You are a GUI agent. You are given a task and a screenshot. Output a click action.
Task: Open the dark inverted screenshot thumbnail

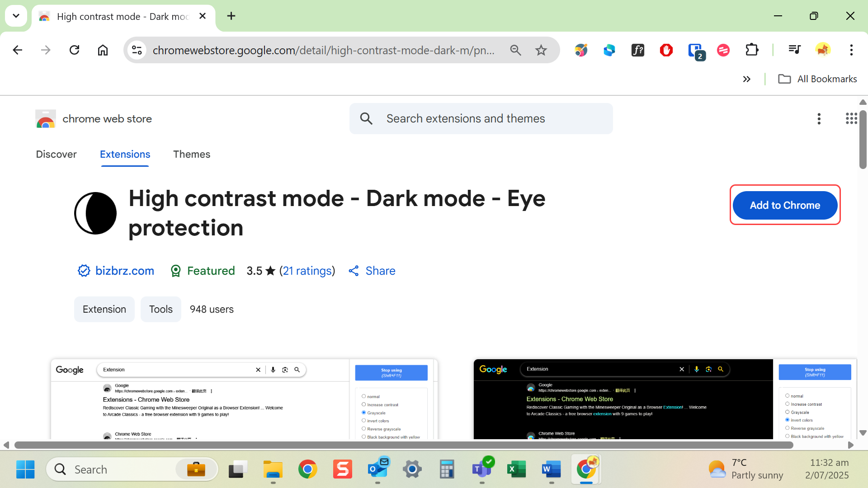[x=665, y=399]
